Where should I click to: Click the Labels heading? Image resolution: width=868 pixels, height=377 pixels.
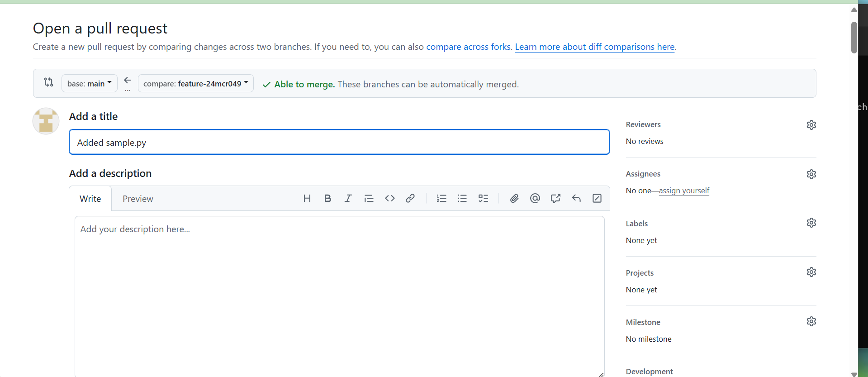pyautogui.click(x=637, y=224)
